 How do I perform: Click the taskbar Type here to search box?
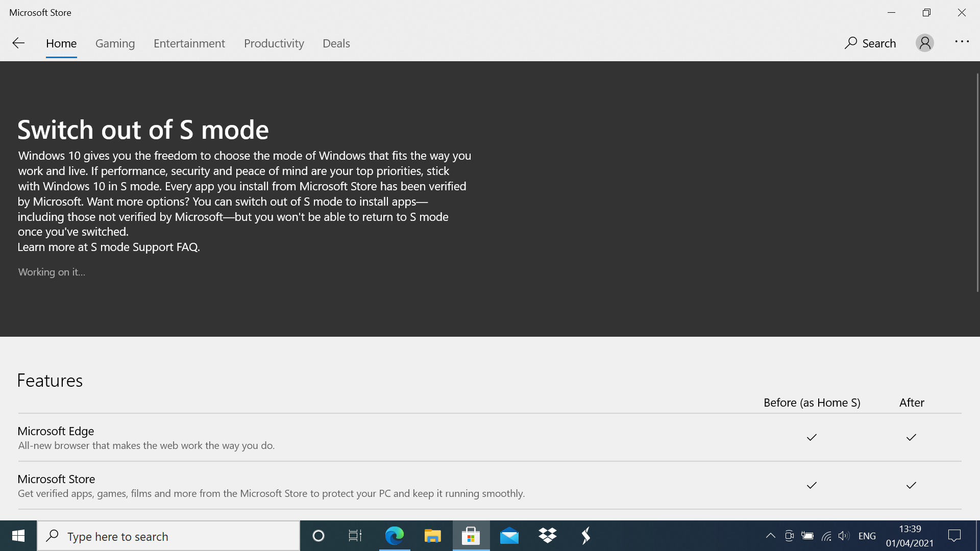168,536
